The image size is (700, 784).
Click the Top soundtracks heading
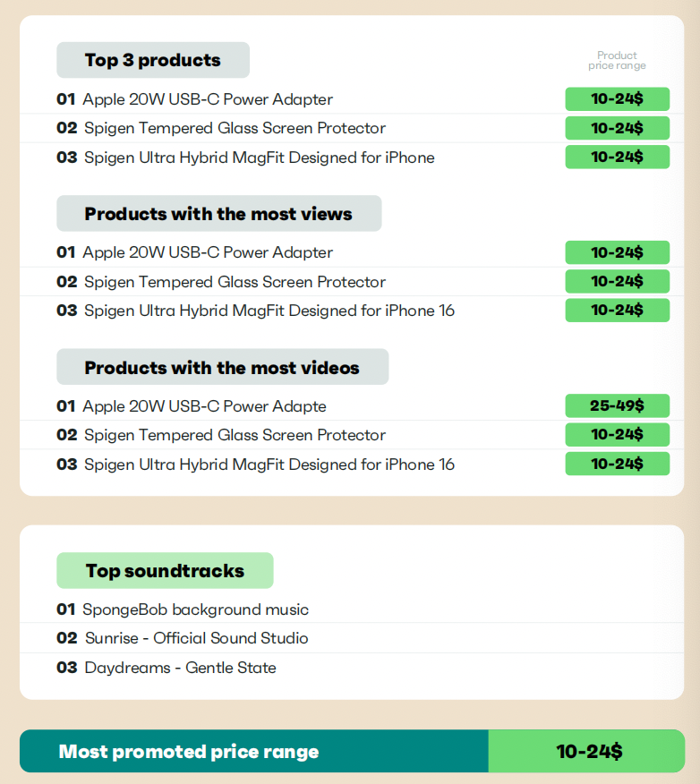coord(165,570)
